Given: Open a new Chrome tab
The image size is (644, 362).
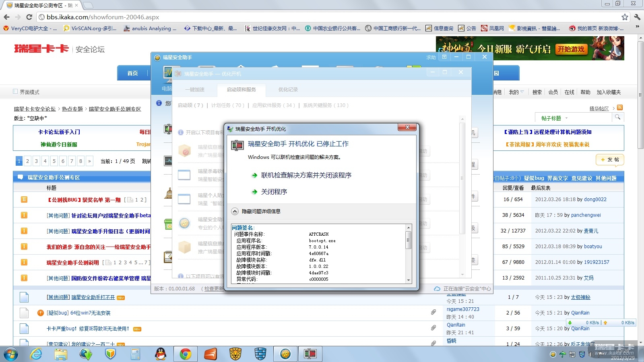Looking at the screenshot, I should (88, 5).
